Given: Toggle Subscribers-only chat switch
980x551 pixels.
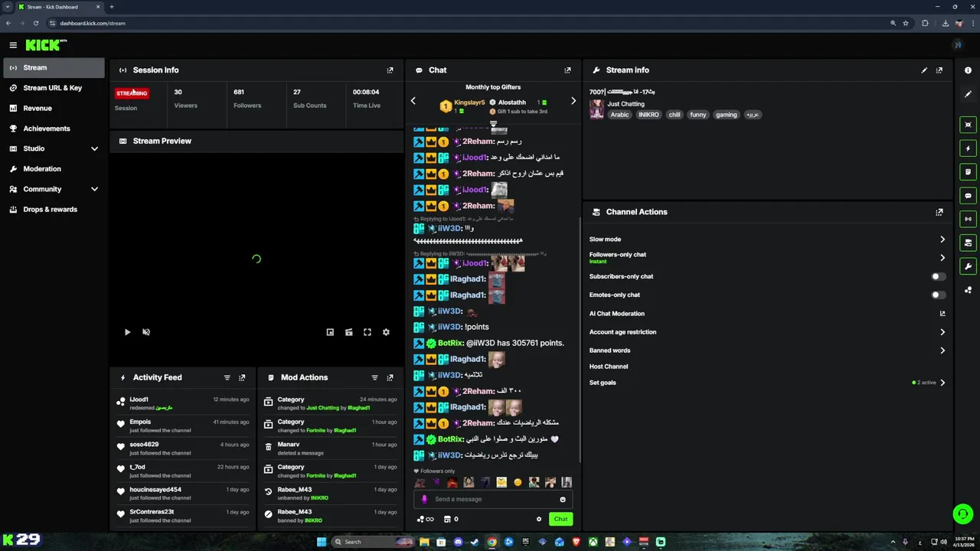Looking at the screenshot, I should pyautogui.click(x=938, y=276).
